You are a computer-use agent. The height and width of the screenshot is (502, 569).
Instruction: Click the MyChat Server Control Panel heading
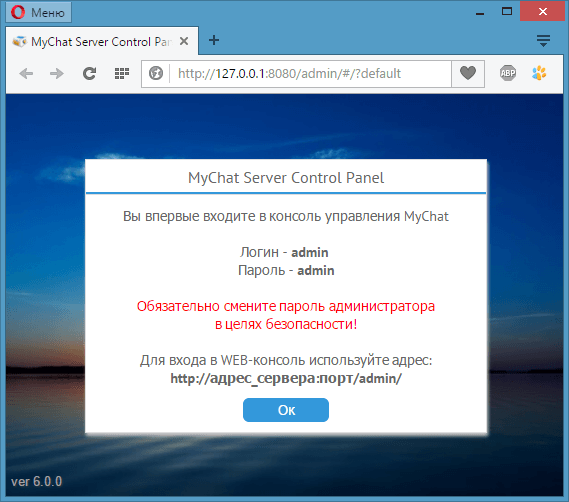286,178
